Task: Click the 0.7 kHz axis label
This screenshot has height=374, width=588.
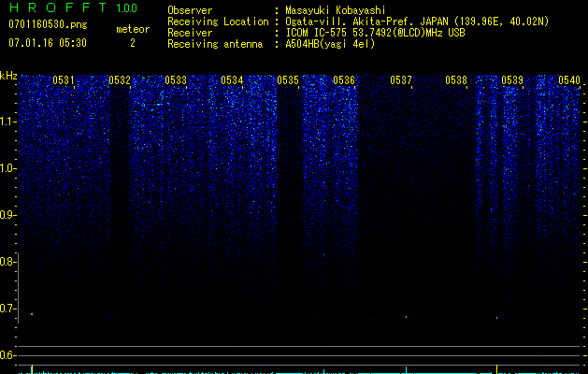Action: [x=7, y=309]
